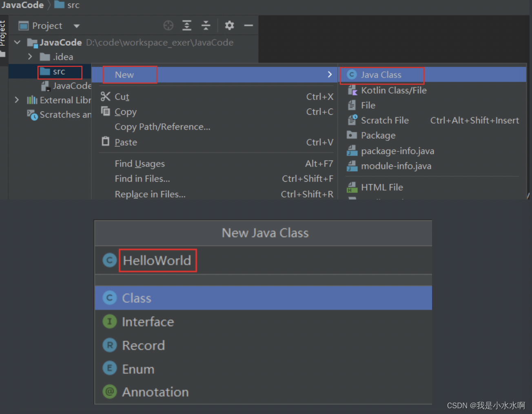532x414 pixels.
Task: Open the Project view dropdown arrow
Action: pos(77,26)
